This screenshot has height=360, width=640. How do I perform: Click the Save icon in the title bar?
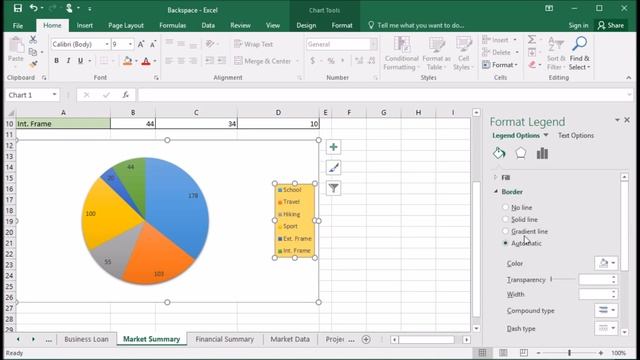(x=18, y=8)
